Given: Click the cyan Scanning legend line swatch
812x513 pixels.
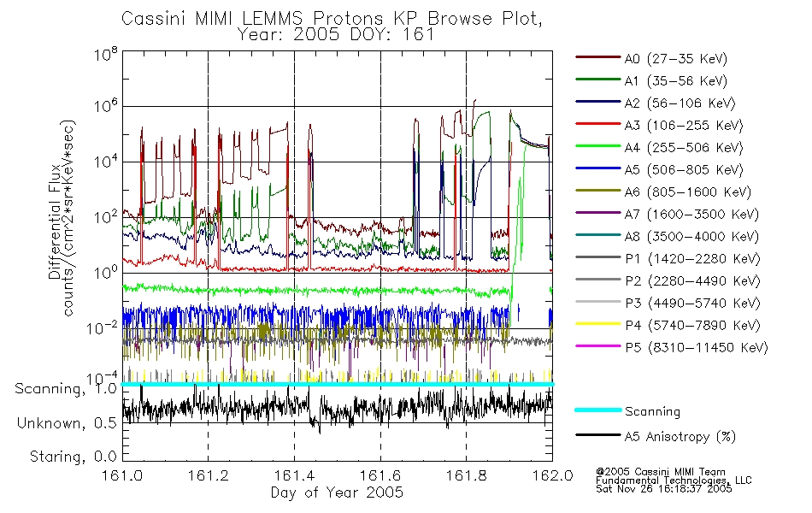Looking at the screenshot, I should click(x=598, y=410).
